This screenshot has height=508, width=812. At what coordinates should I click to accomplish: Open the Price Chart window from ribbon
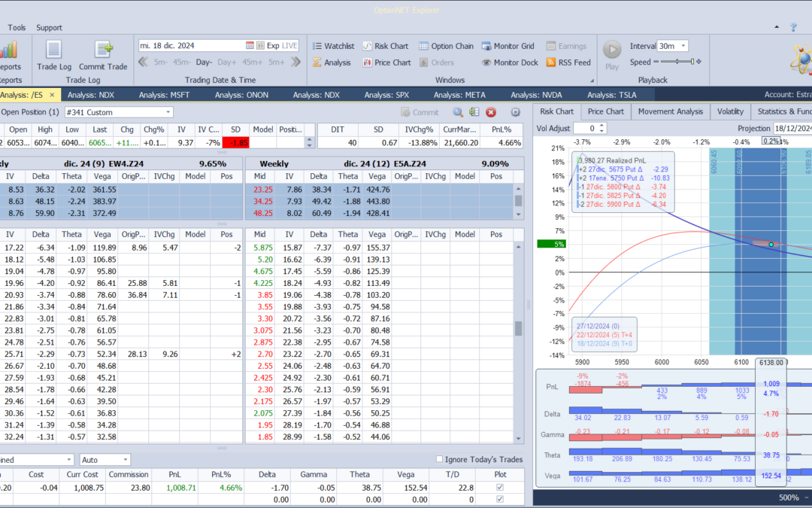point(386,62)
